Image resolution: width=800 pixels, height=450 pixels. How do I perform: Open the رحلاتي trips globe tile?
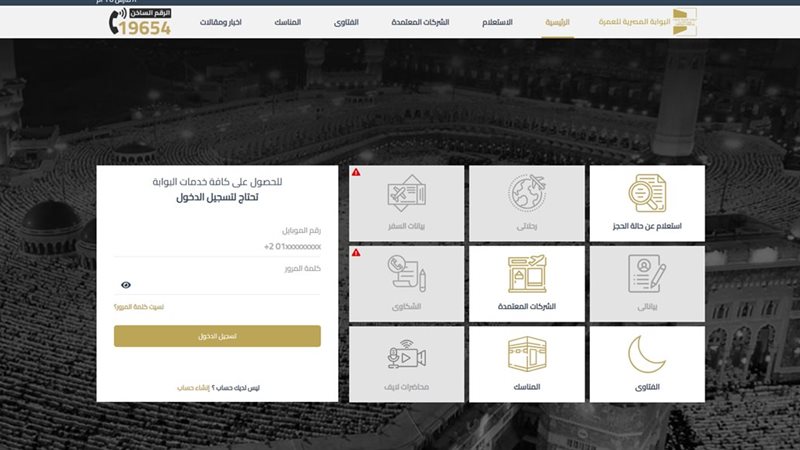tap(527, 203)
